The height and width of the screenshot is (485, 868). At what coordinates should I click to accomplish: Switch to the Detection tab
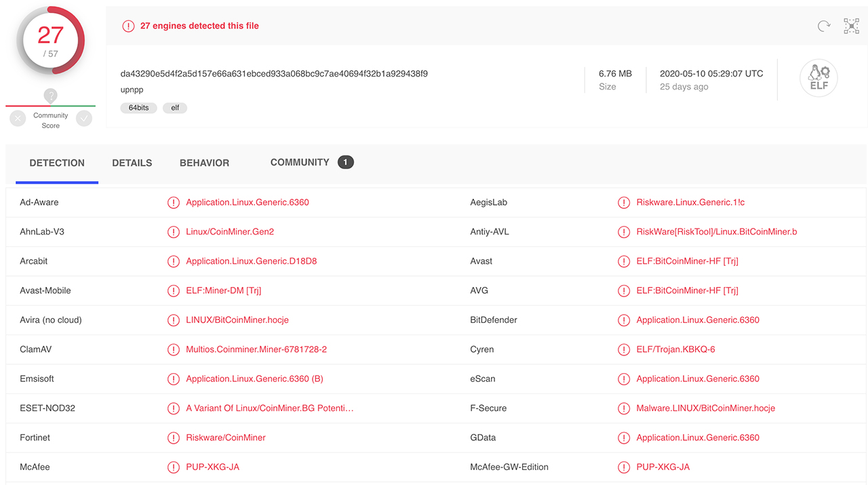point(57,163)
